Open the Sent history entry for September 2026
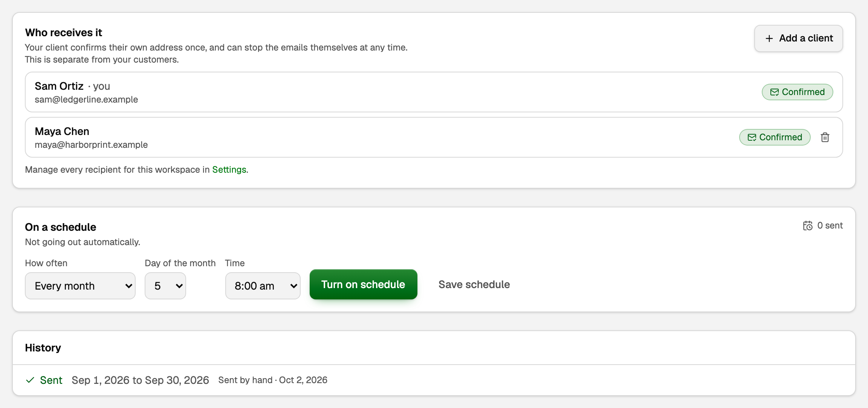Viewport: 868px width, 408px height. [434, 380]
